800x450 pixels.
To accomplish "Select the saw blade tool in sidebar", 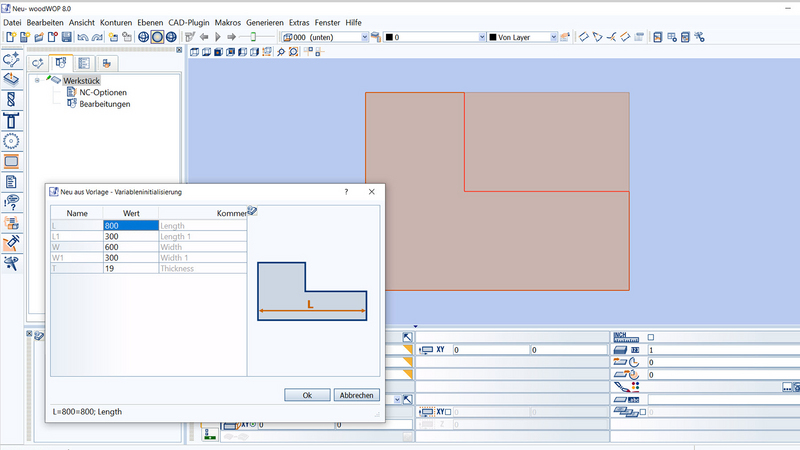I will coord(12,141).
